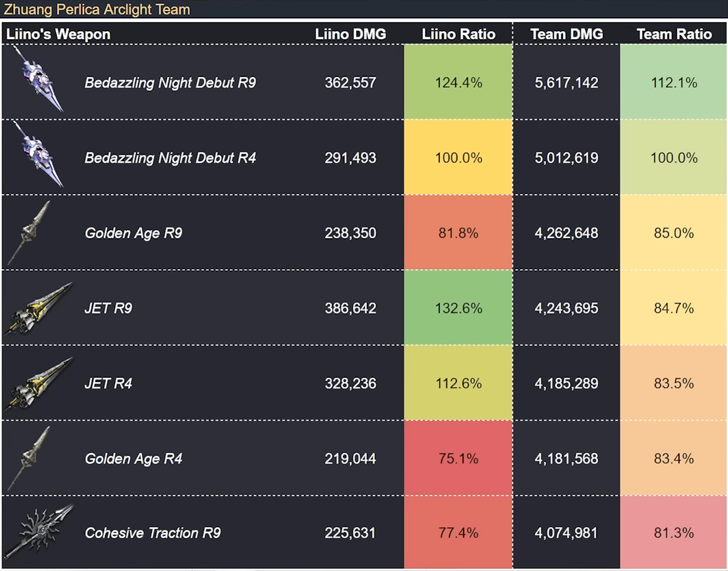
Task: Select the Golden Age R4 spear icon
Action: click(x=29, y=458)
